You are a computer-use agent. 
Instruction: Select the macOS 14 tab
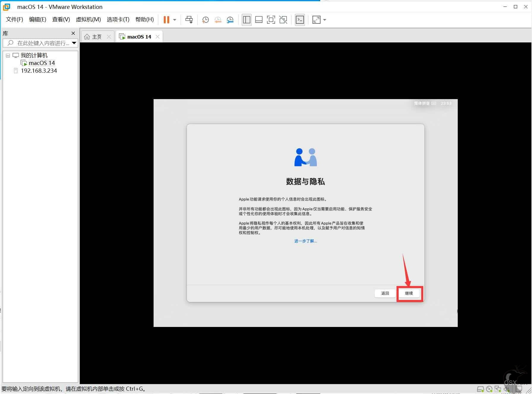(x=139, y=36)
